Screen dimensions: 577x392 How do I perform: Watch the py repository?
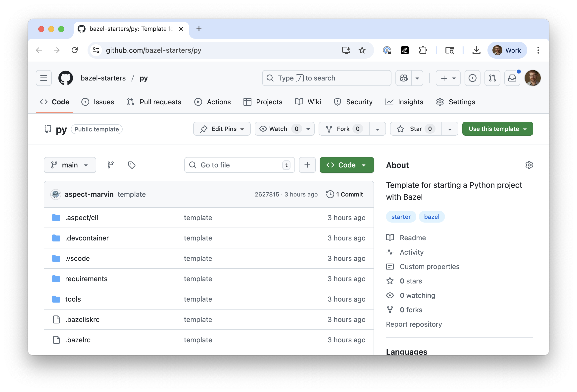pyautogui.click(x=285, y=129)
